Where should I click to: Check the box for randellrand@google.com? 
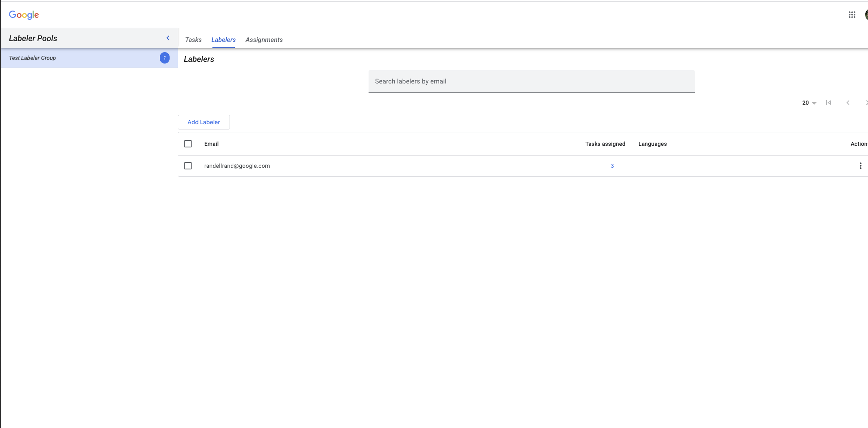[x=188, y=166]
